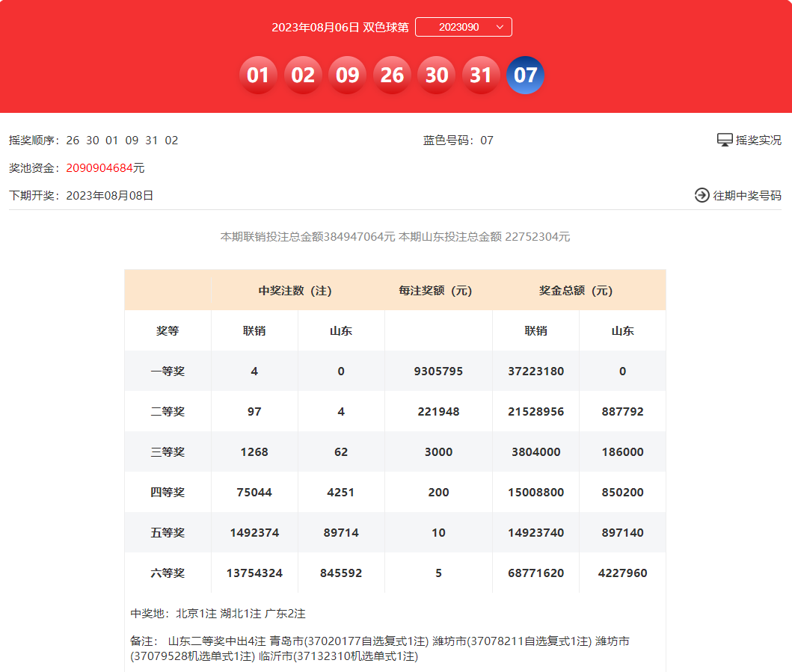This screenshot has width=792, height=672.
Task: Click next draw date 2023年08月08日
Action: coord(110,195)
